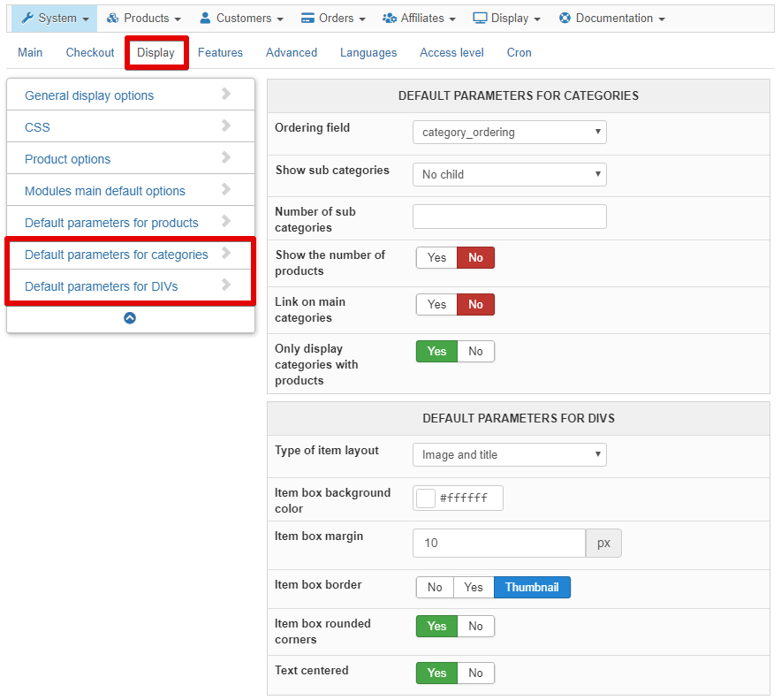Open the Orders menu
This screenshot has height=700, width=781.
pos(334,19)
